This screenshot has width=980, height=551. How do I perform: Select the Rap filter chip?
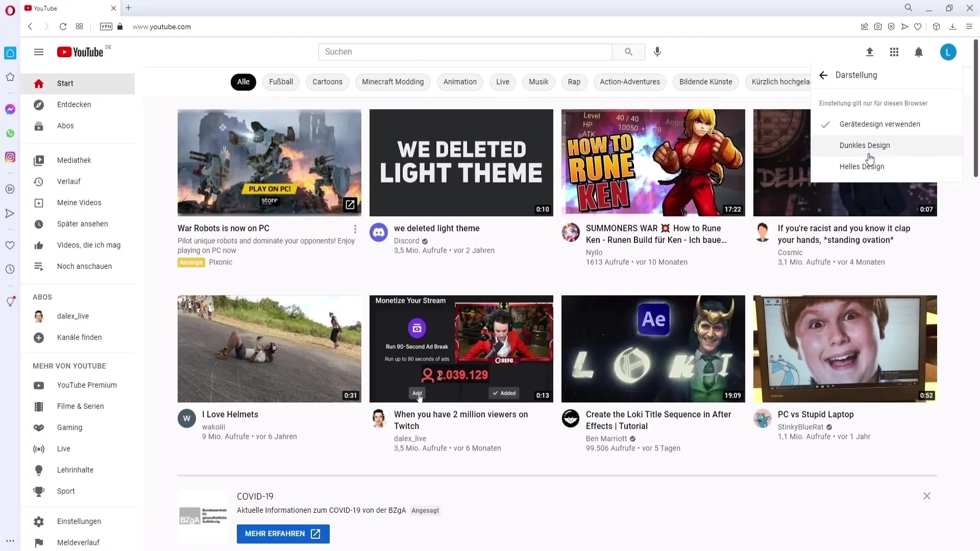574,82
